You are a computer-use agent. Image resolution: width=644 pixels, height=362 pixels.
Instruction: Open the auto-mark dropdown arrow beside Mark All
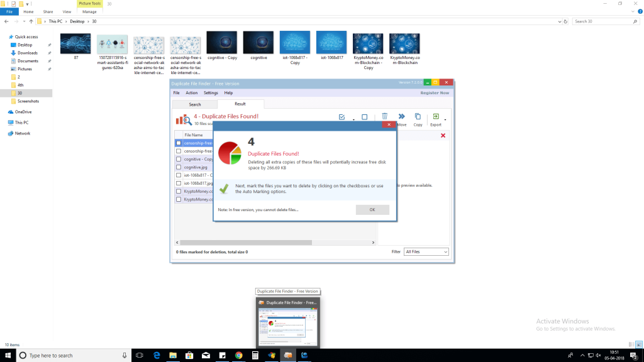tap(353, 120)
